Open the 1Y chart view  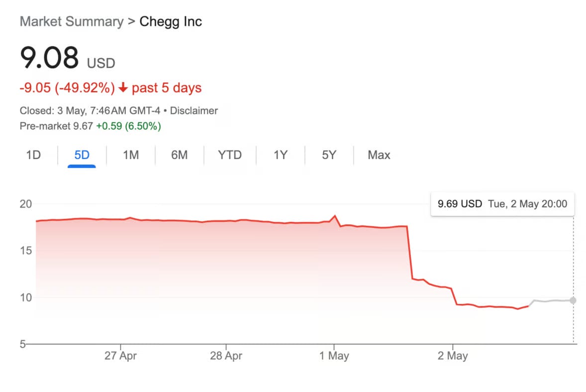click(x=280, y=155)
